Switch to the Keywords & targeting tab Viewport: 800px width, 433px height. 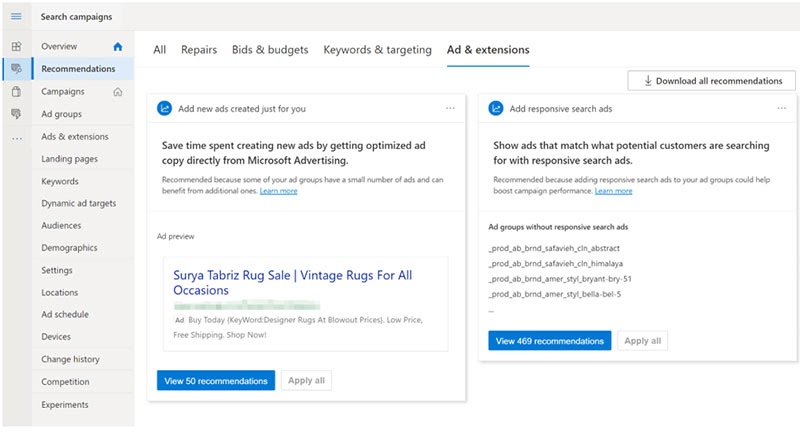pyautogui.click(x=377, y=49)
